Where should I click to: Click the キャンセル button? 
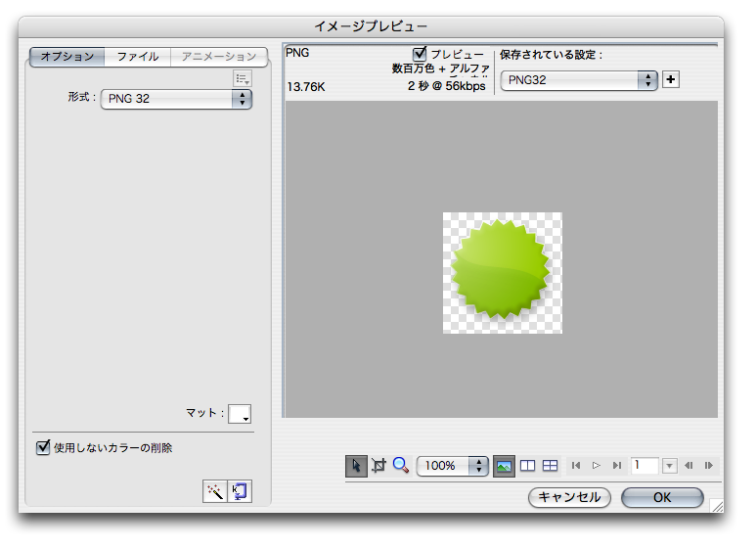[x=569, y=497]
